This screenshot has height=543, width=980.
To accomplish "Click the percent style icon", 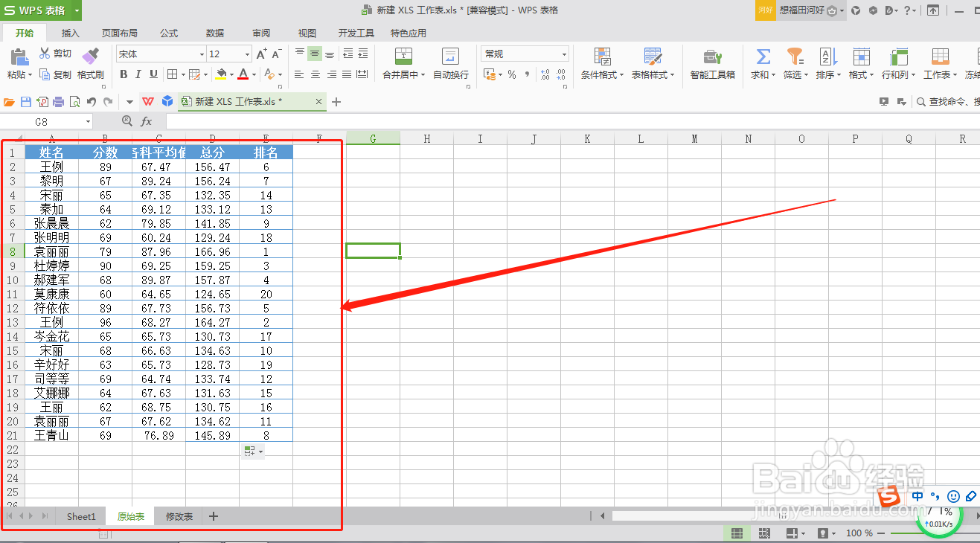I will [512, 74].
